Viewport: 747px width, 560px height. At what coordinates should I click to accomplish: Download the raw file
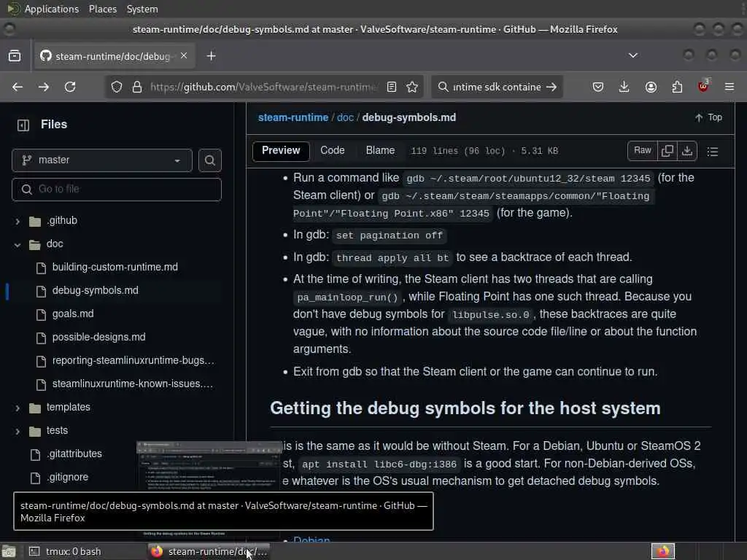pos(687,151)
